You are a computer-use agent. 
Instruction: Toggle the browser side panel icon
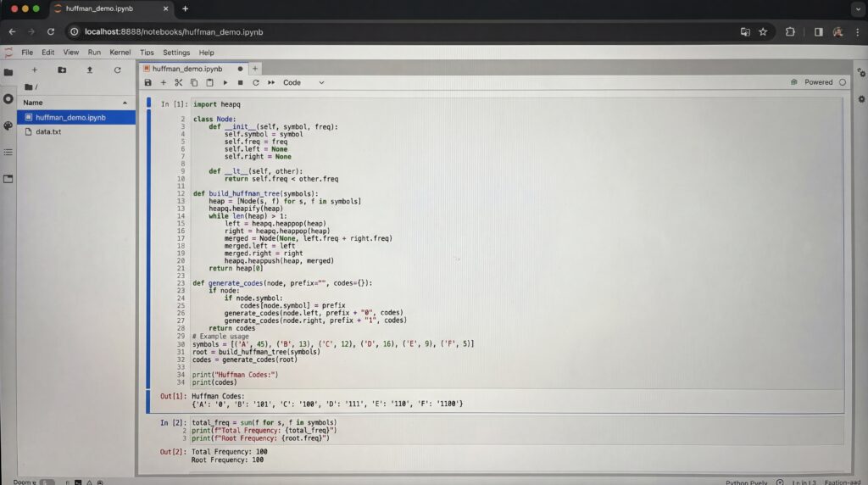(x=818, y=32)
